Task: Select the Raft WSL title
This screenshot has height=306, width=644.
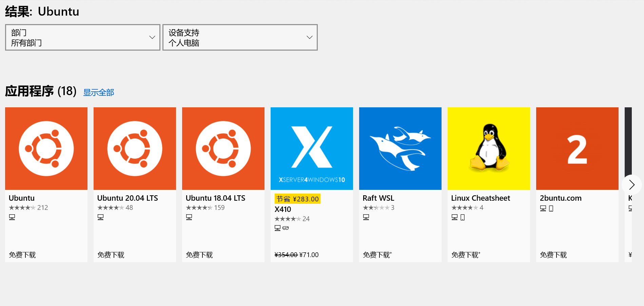Action: click(x=378, y=198)
